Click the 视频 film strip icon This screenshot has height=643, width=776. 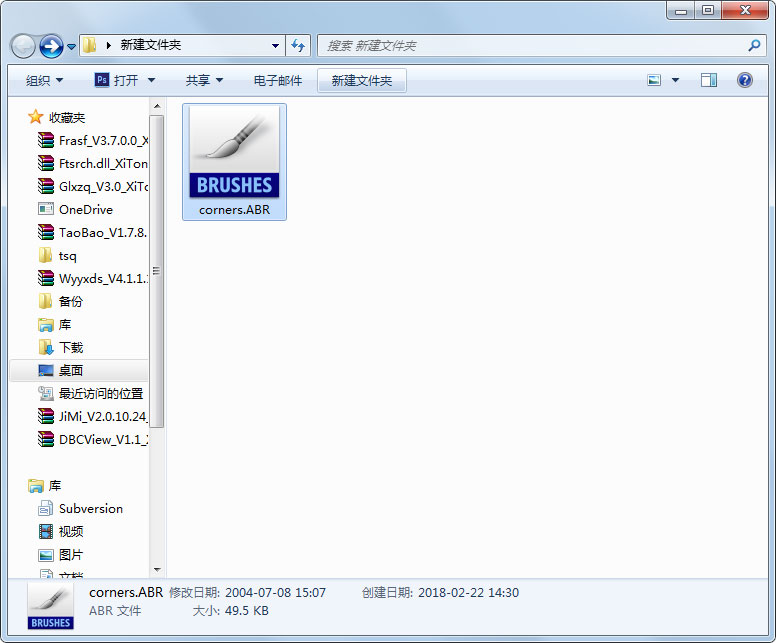pyautogui.click(x=46, y=532)
